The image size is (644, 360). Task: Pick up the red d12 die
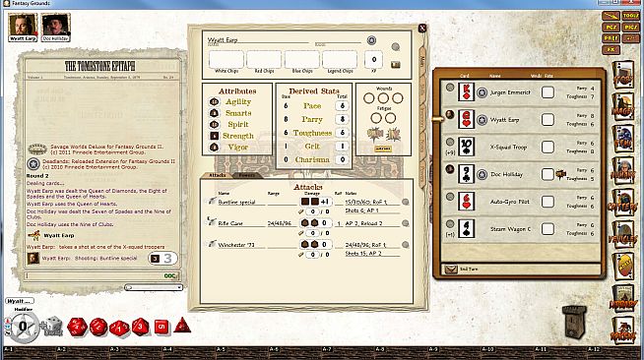click(x=98, y=327)
